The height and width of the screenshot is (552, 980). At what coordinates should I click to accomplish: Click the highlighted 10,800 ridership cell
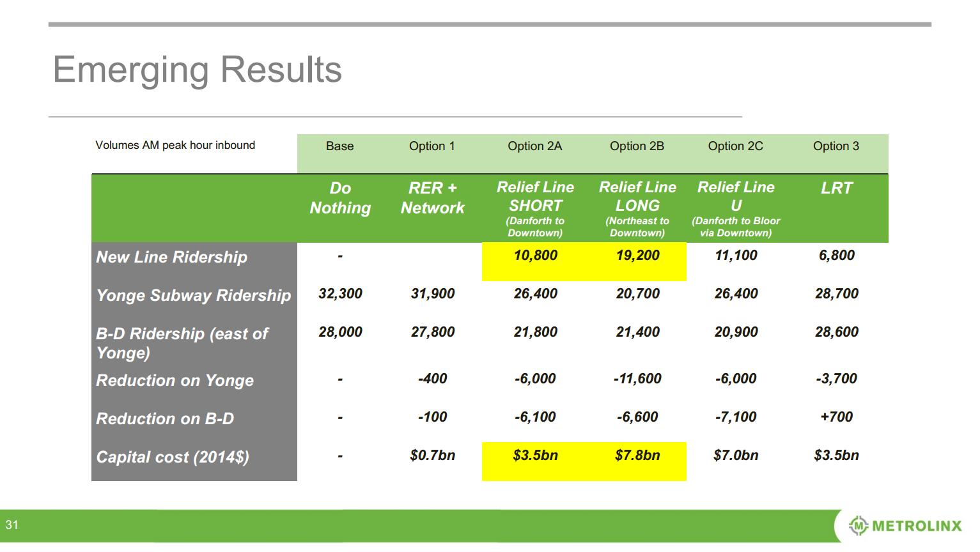pyautogui.click(x=535, y=256)
